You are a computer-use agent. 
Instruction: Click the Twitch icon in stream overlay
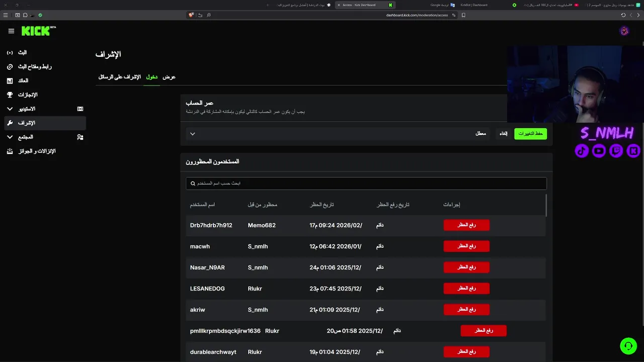coord(616,150)
